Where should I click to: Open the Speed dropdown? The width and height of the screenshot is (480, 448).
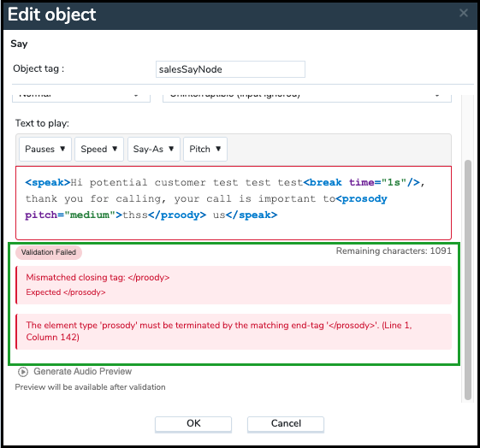click(x=99, y=149)
